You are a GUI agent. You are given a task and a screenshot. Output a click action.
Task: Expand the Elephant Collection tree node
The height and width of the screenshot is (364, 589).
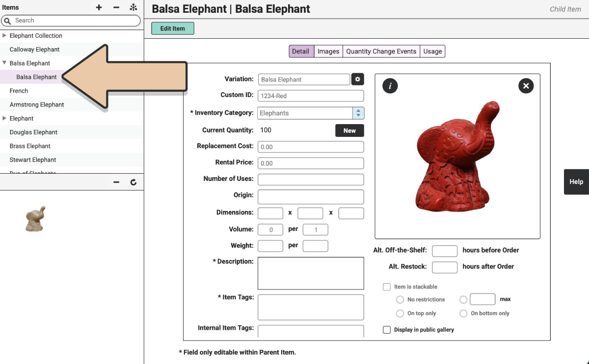(4, 35)
